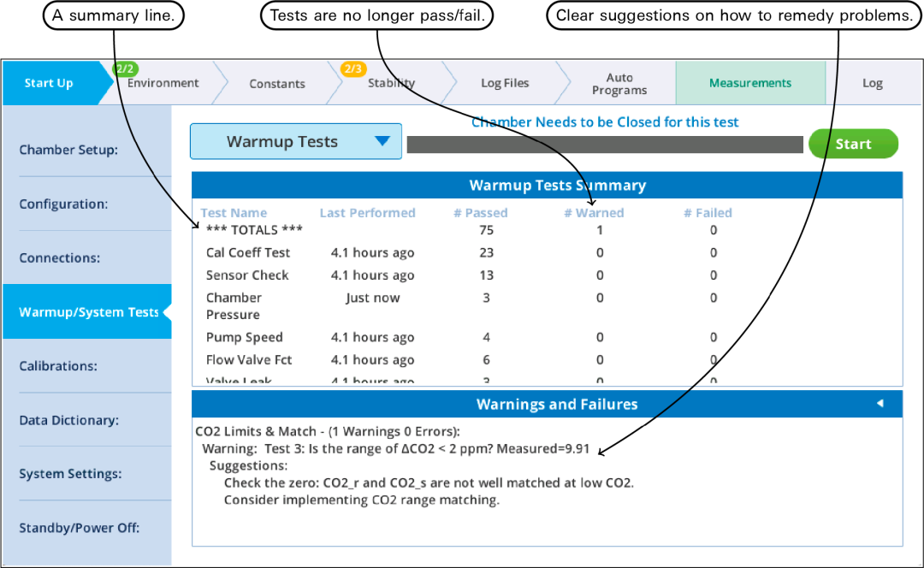Open the Measurements tab

(x=750, y=83)
